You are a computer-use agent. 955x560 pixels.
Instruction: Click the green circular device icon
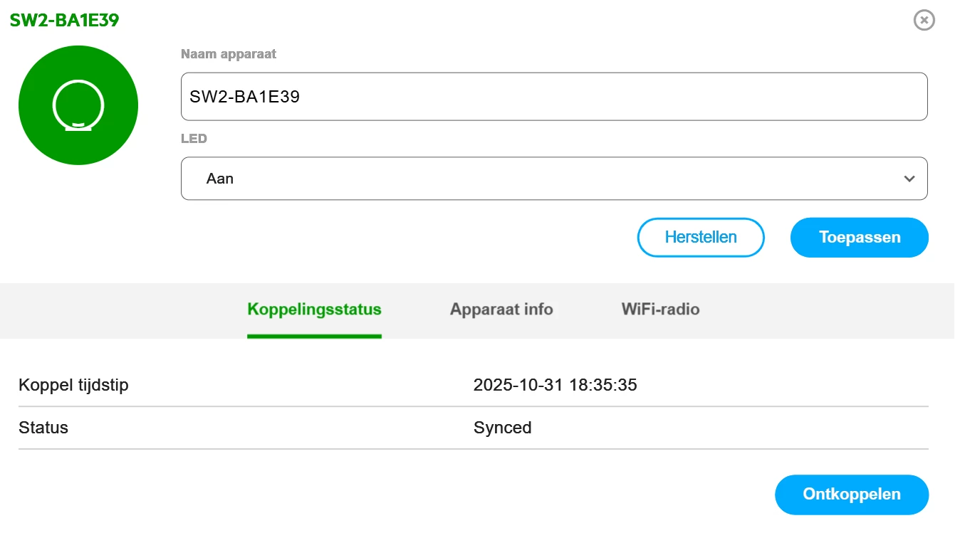point(78,105)
